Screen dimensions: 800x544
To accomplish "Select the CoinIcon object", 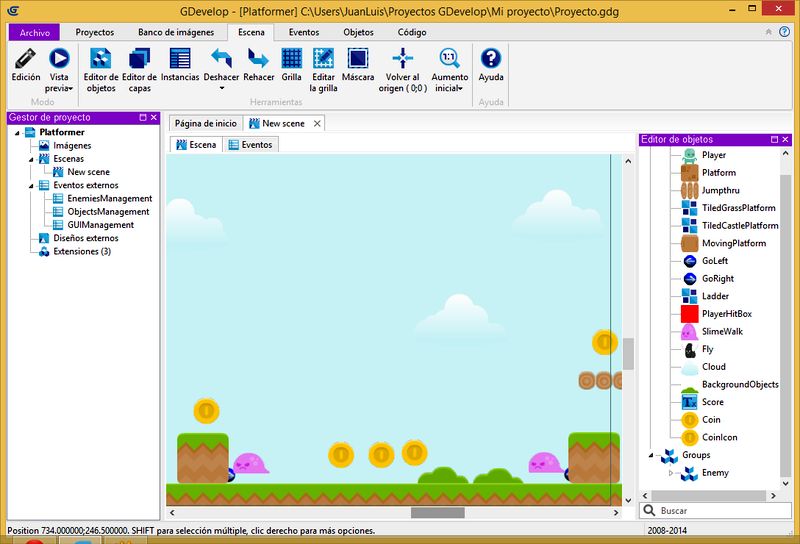I will coord(719,437).
